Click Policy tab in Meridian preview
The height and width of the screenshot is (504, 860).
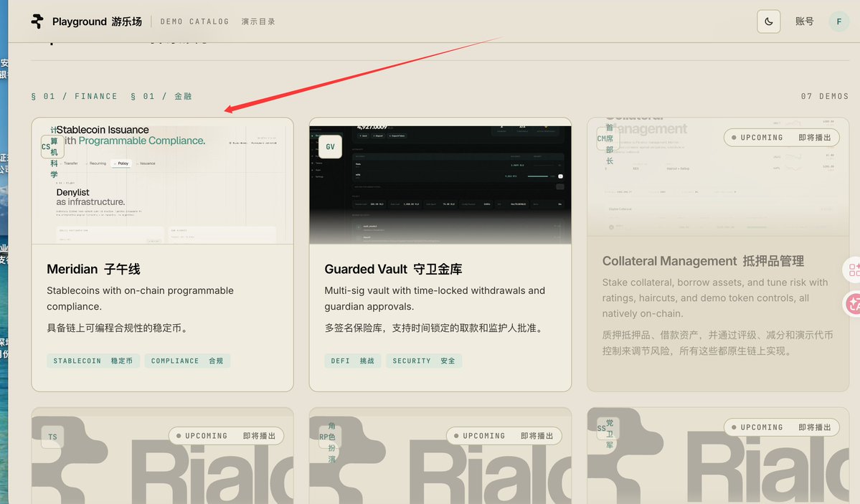pyautogui.click(x=121, y=163)
